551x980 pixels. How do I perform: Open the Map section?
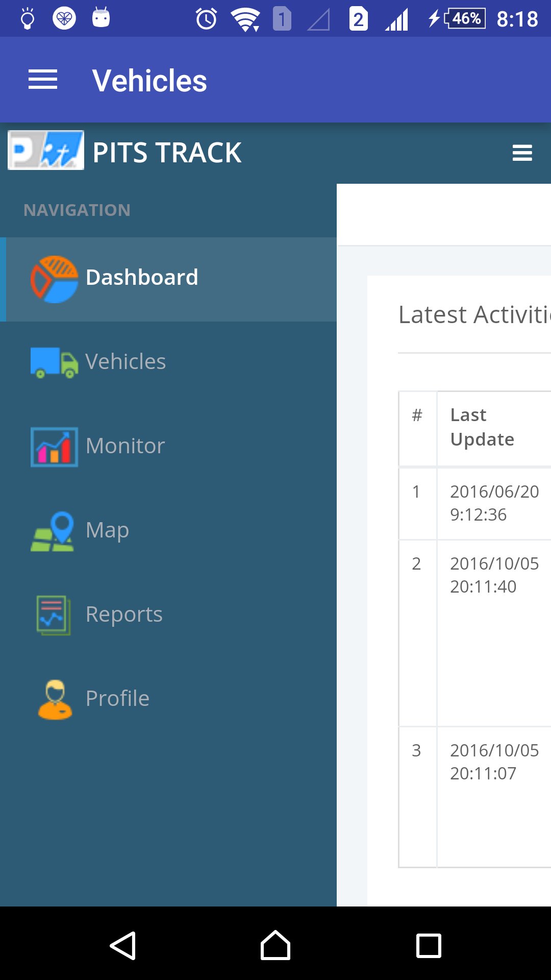point(107,530)
